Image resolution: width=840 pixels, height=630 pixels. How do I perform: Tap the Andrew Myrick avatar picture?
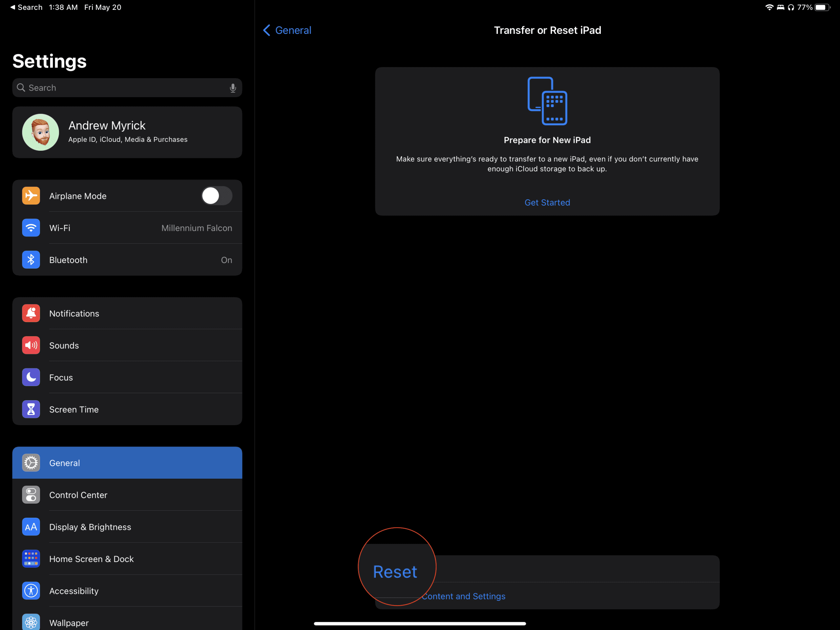(41, 132)
